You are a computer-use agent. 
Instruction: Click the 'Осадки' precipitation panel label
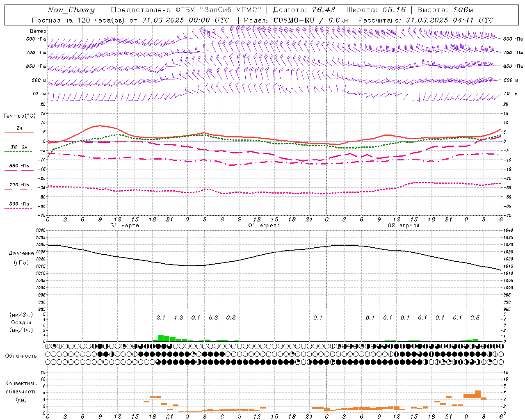click(x=21, y=322)
